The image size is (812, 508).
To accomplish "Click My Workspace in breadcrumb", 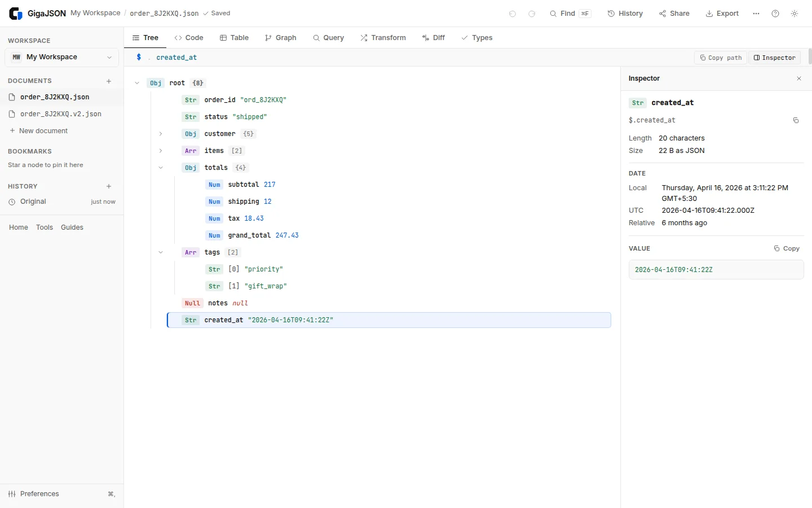I will pos(95,13).
